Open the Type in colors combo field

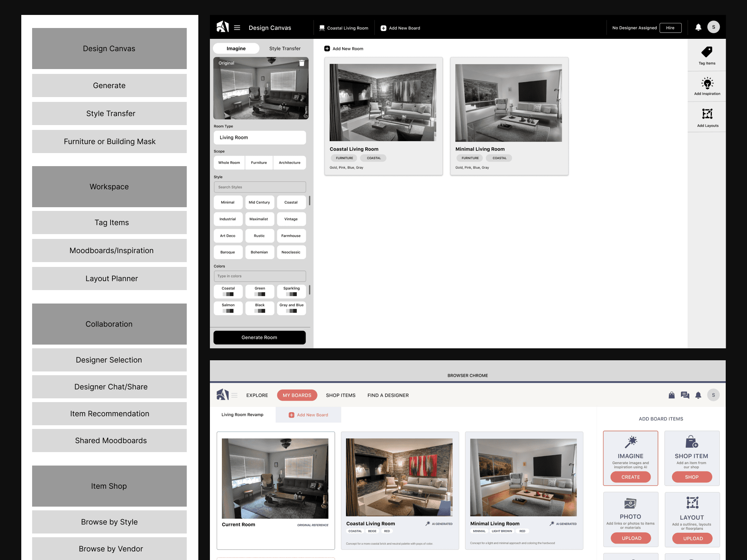click(260, 276)
